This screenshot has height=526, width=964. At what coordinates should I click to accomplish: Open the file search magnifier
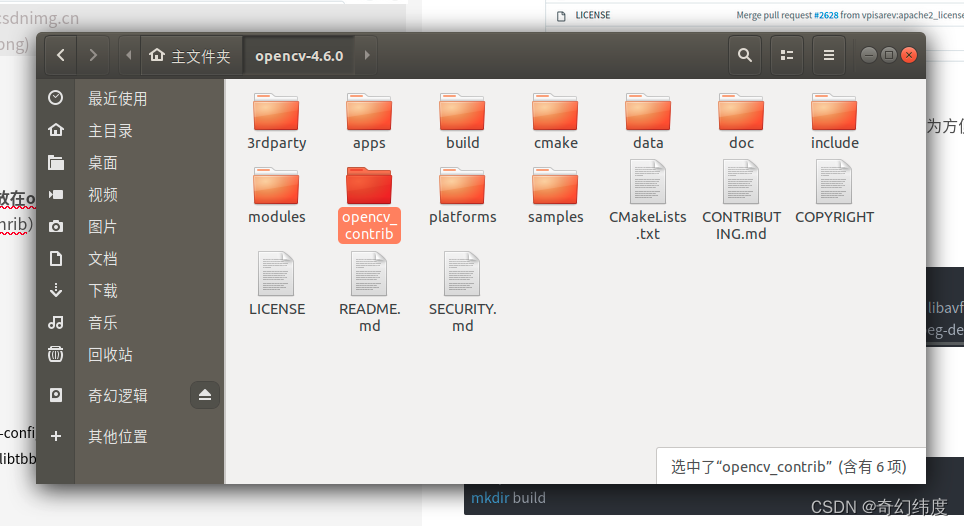tap(745, 55)
